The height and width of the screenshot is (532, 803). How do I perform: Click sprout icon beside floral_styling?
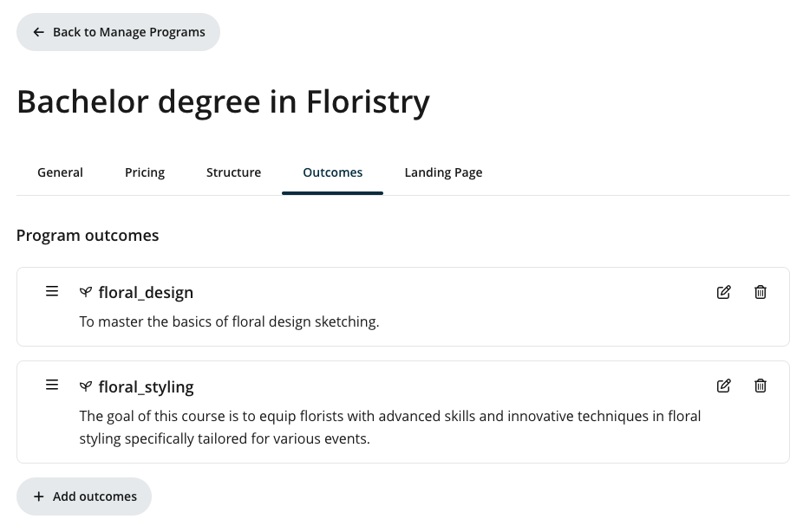pos(86,386)
